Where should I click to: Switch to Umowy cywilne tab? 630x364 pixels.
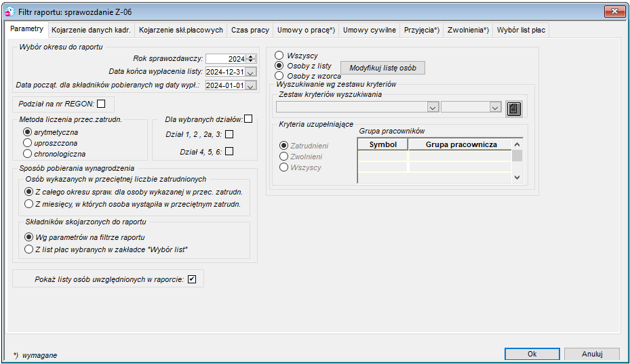(369, 30)
